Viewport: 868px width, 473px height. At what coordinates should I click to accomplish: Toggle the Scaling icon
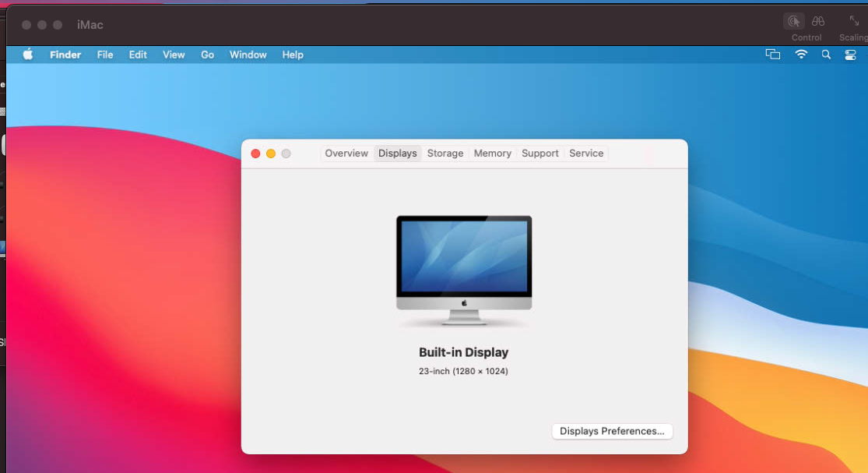coord(854,21)
